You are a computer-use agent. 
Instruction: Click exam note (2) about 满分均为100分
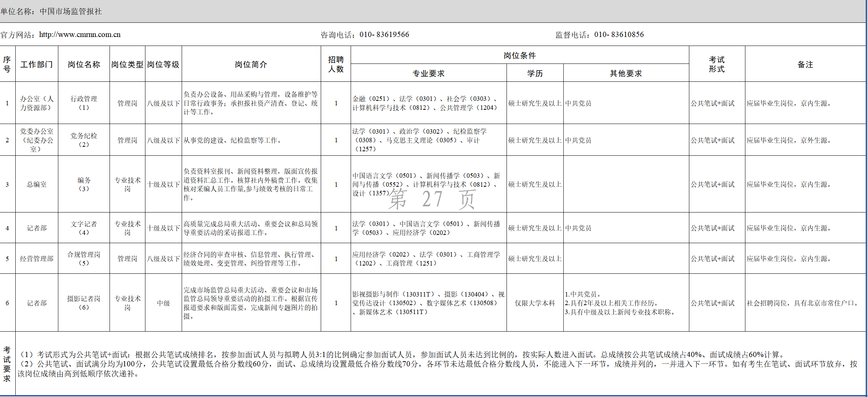[x=437, y=369]
